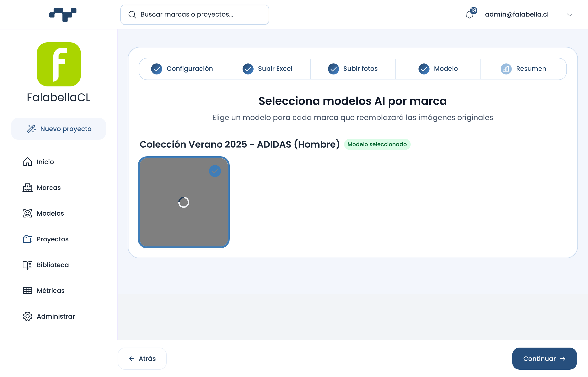Screen dimensions: 588x377
Task: Click the green Falabella brand logo
Action: click(59, 64)
